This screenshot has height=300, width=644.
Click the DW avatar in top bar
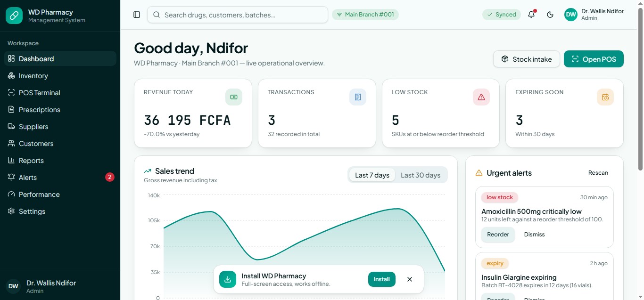571,15
